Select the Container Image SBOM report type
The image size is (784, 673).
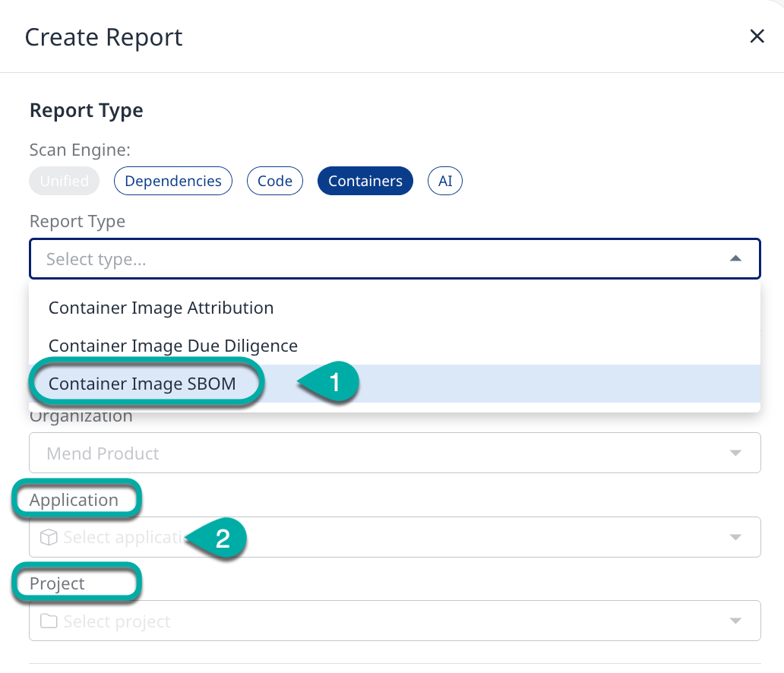tap(143, 384)
